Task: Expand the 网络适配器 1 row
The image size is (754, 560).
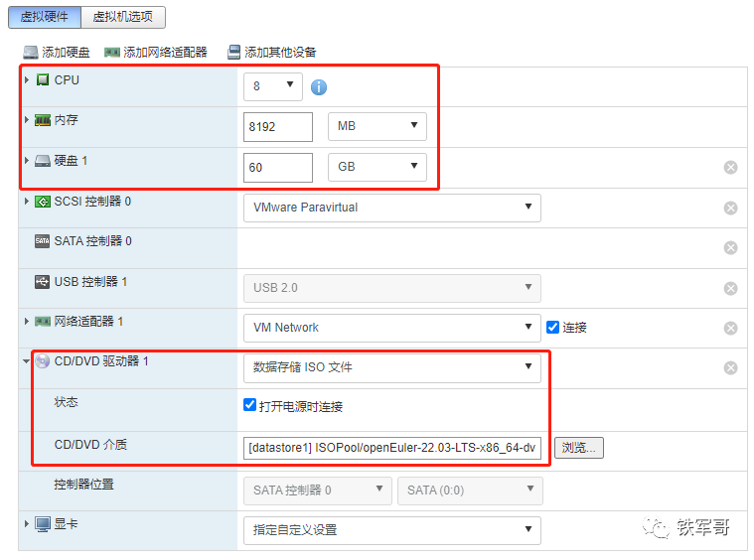Action: [x=27, y=321]
